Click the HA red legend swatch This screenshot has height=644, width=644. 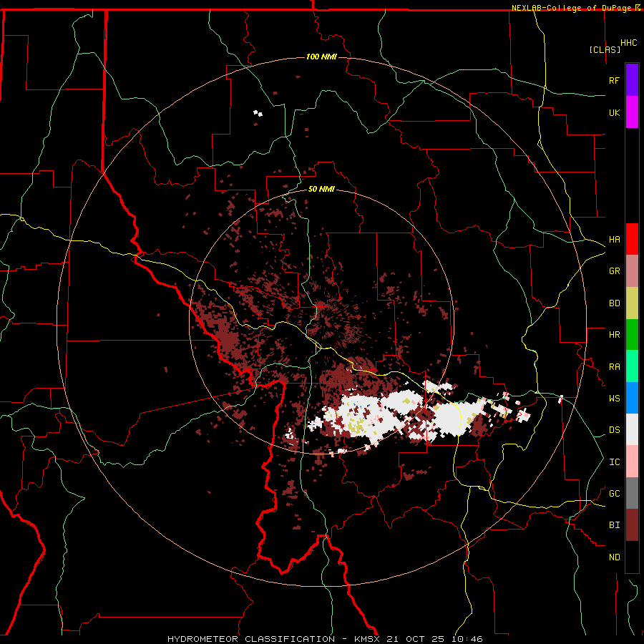[x=632, y=239]
